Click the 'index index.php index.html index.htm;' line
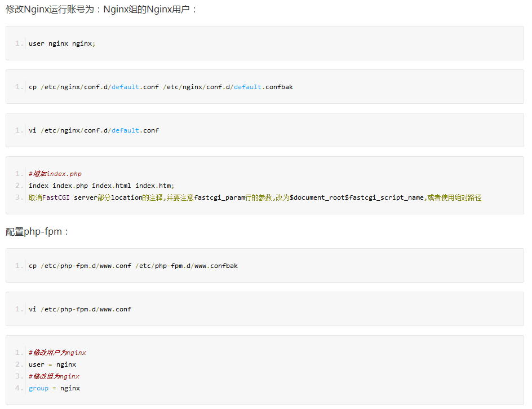This screenshot has height=409, width=532. coord(101,186)
